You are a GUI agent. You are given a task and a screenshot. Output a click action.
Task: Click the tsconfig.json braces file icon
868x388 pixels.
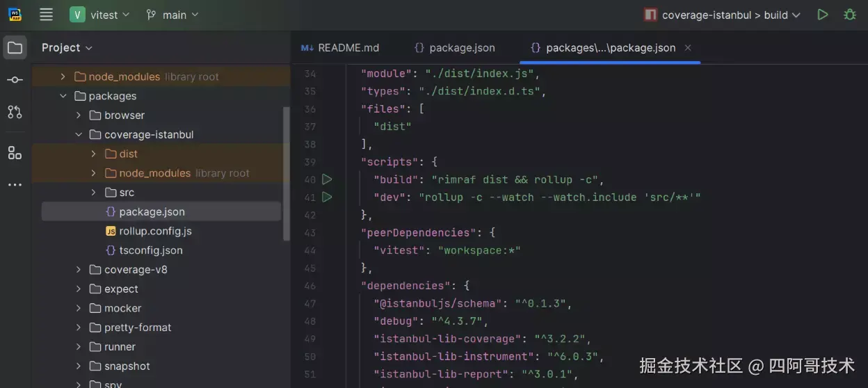(x=111, y=250)
